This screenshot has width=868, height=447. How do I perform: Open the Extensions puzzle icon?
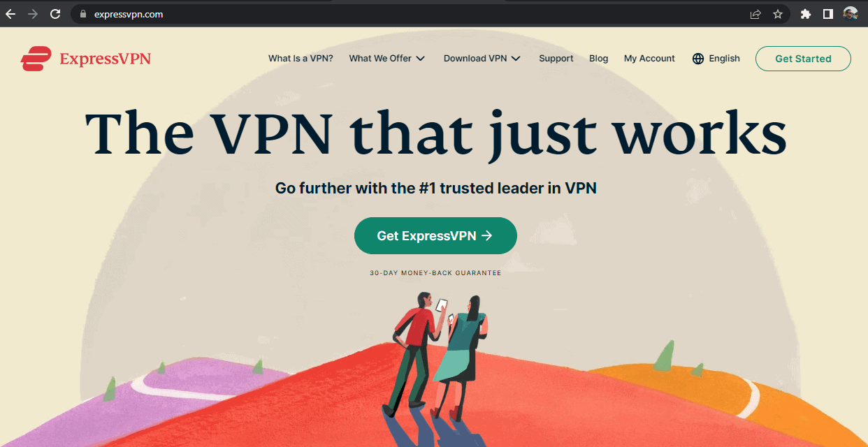806,14
